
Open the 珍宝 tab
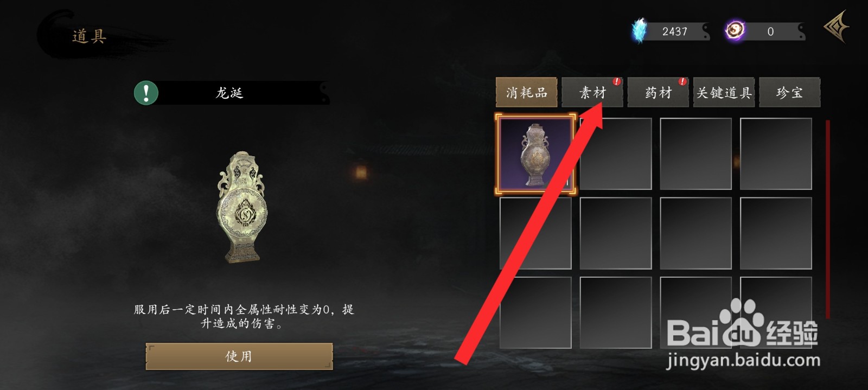click(789, 92)
